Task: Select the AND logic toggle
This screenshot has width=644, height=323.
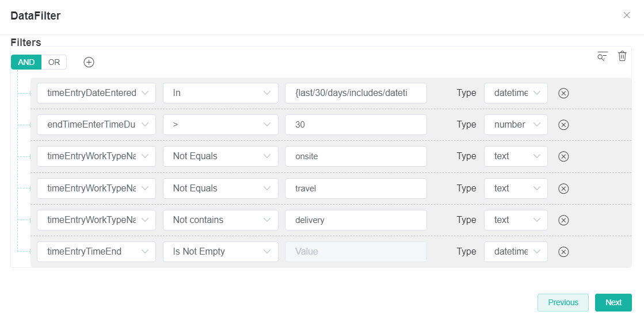Action: point(26,62)
